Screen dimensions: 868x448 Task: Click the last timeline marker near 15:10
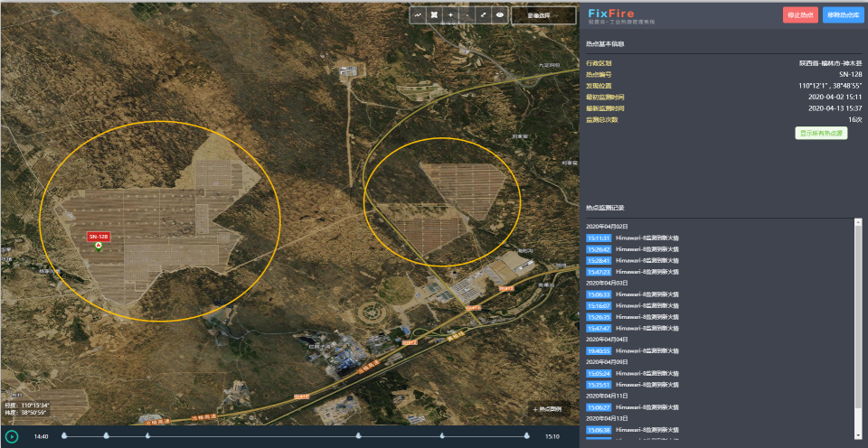point(525,436)
